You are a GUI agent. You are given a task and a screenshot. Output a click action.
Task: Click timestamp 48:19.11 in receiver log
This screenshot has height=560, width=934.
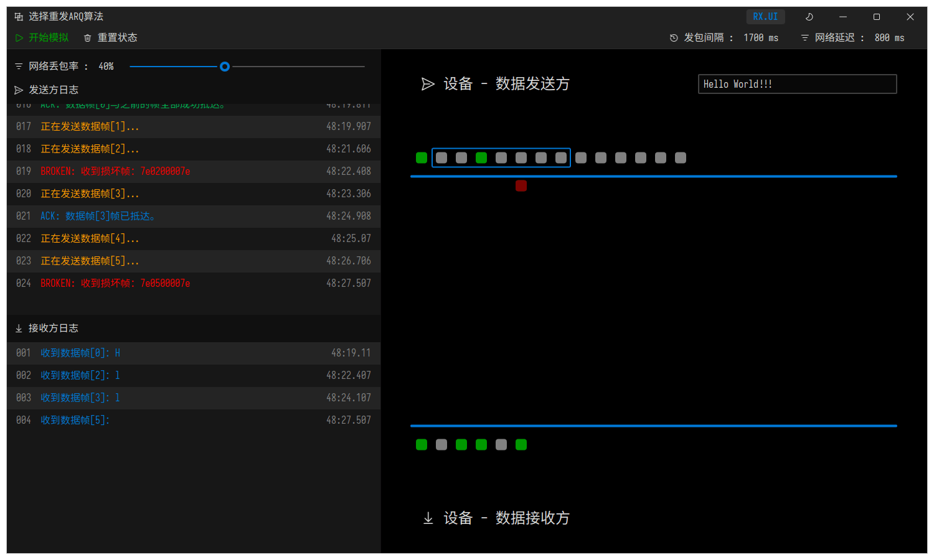[351, 353]
